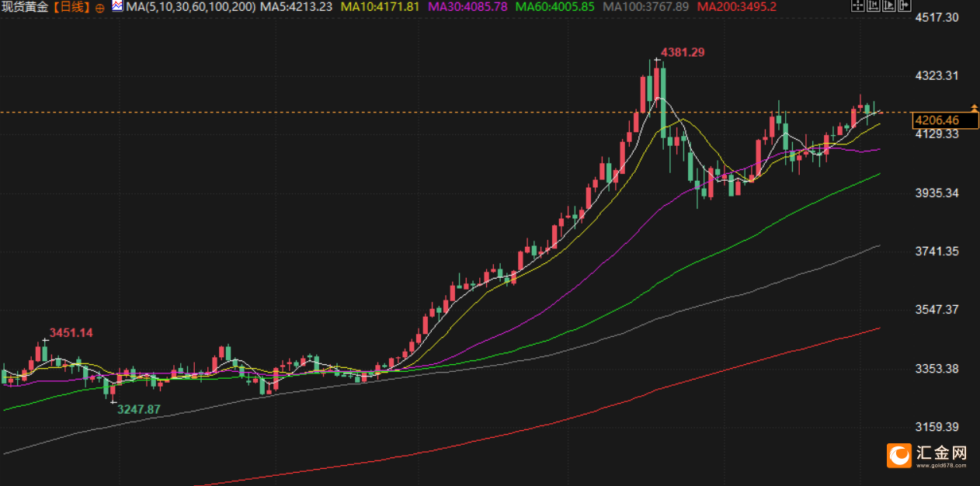
Task: Click the MA5:4213.23 value label
Action: pos(297,7)
